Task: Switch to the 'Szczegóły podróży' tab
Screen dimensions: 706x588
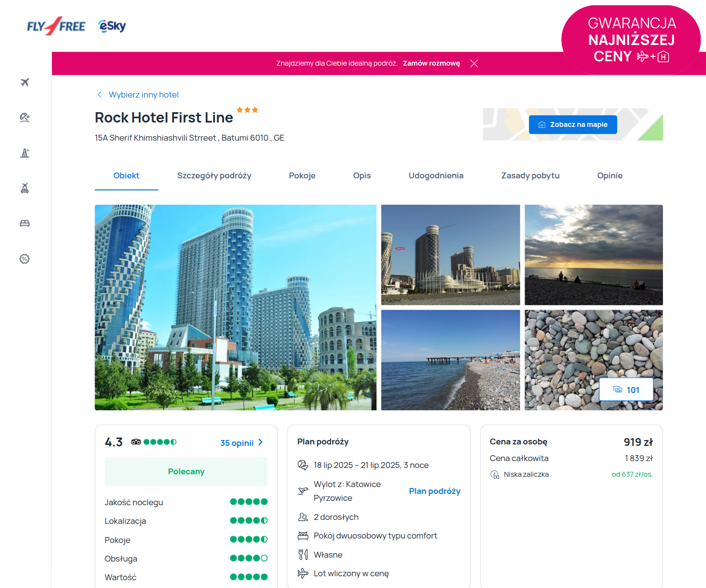Action: (x=214, y=175)
